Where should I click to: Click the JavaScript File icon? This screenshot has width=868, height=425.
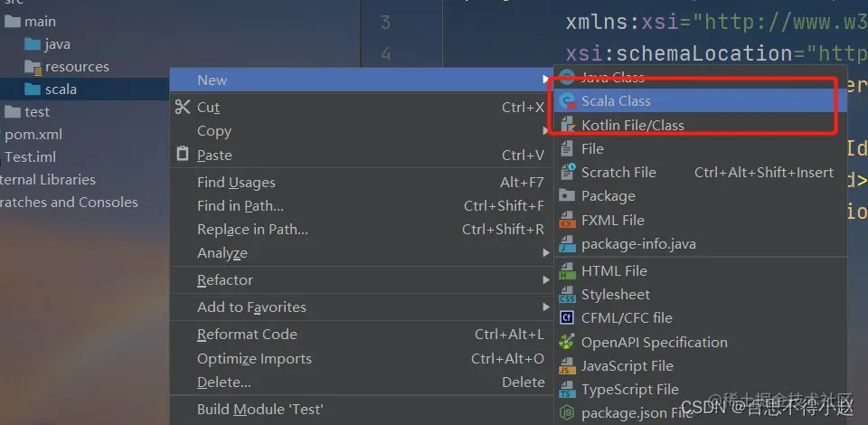click(x=568, y=366)
